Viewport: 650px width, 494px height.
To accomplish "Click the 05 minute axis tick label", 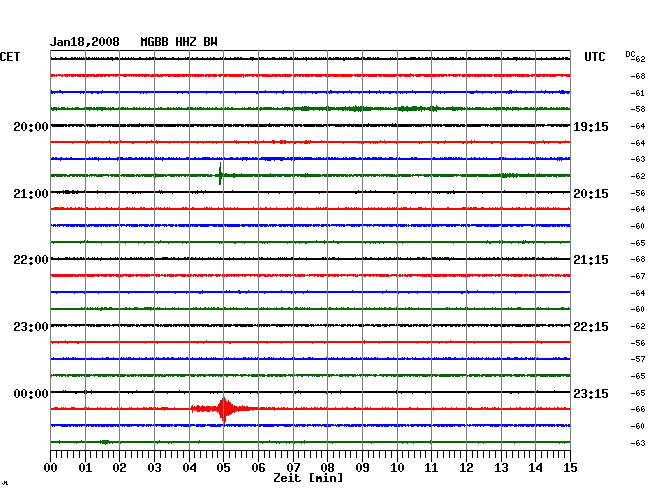I will (223, 468).
